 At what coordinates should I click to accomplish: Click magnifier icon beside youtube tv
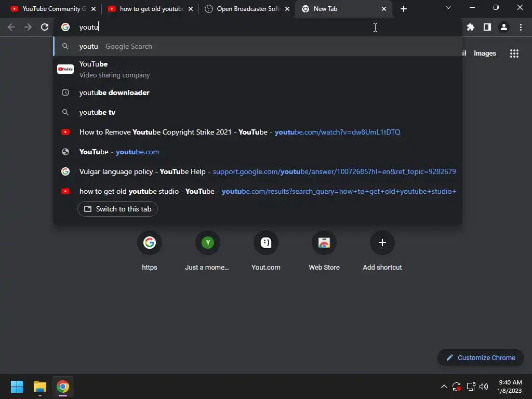[x=65, y=112]
